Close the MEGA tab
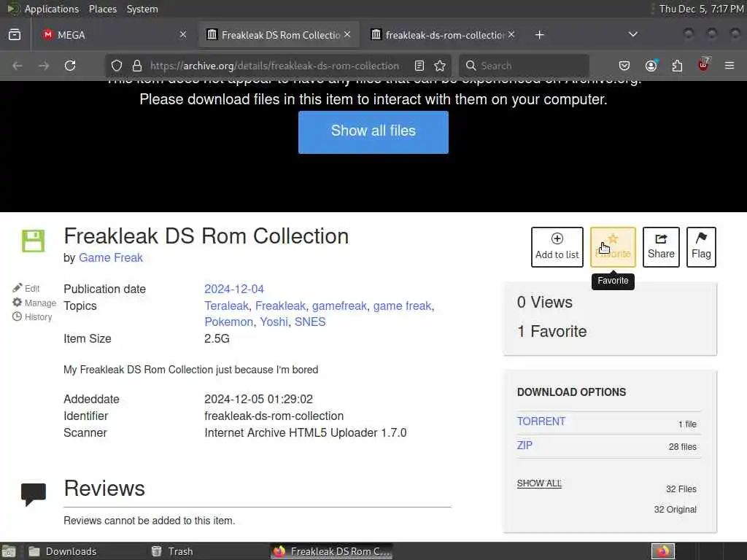747x560 pixels. pyautogui.click(x=183, y=35)
